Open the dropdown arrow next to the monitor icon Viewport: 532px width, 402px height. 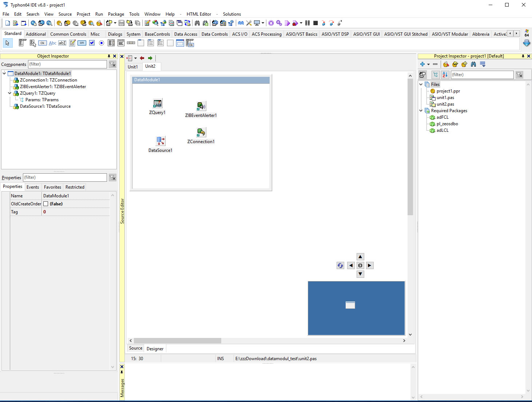tap(263, 23)
